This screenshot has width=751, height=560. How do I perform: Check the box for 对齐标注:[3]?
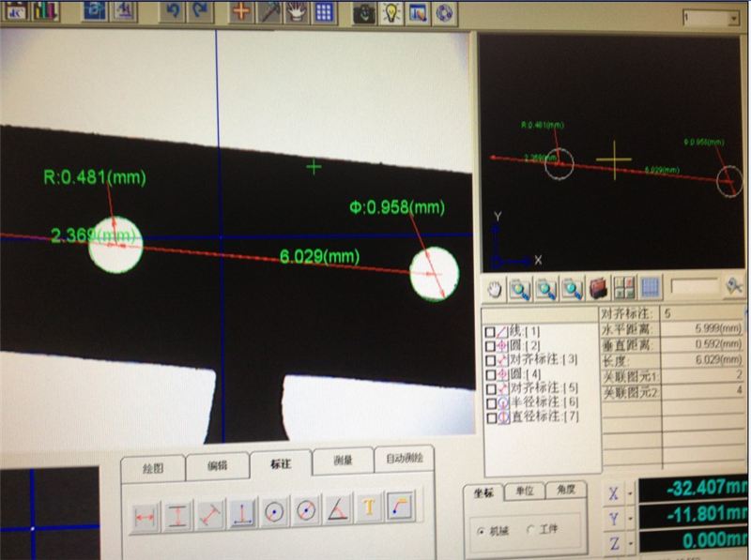491,360
